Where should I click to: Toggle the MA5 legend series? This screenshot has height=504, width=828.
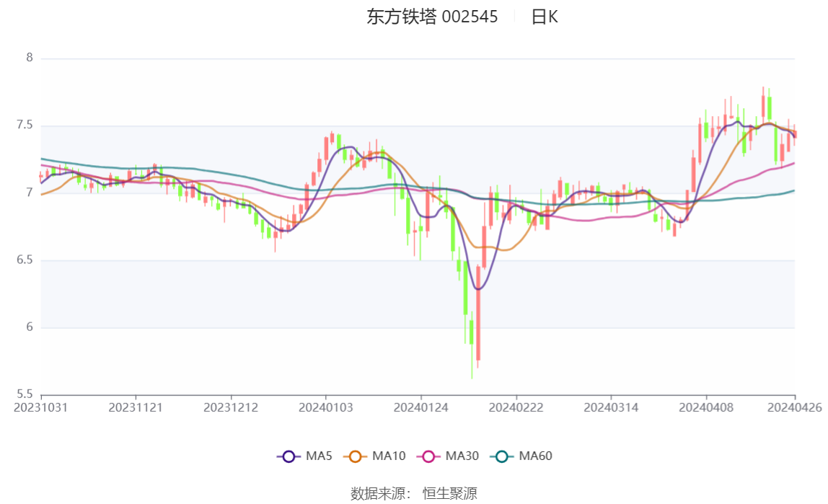pos(304,456)
